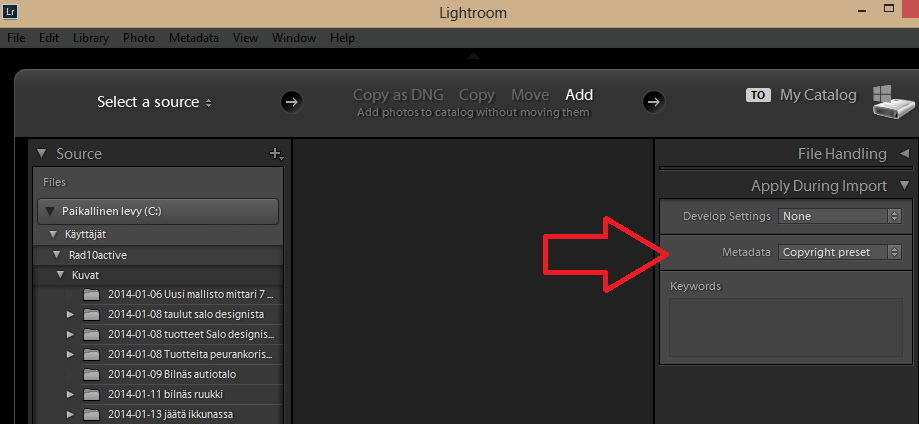Screen dimensions: 919x424
Task: Open the Metadata menu in menu bar
Action: click(194, 38)
